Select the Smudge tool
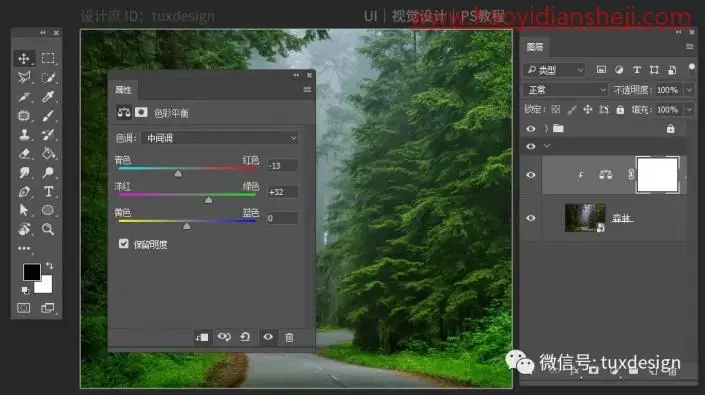This screenshot has height=395, width=705. pyautogui.click(x=24, y=173)
